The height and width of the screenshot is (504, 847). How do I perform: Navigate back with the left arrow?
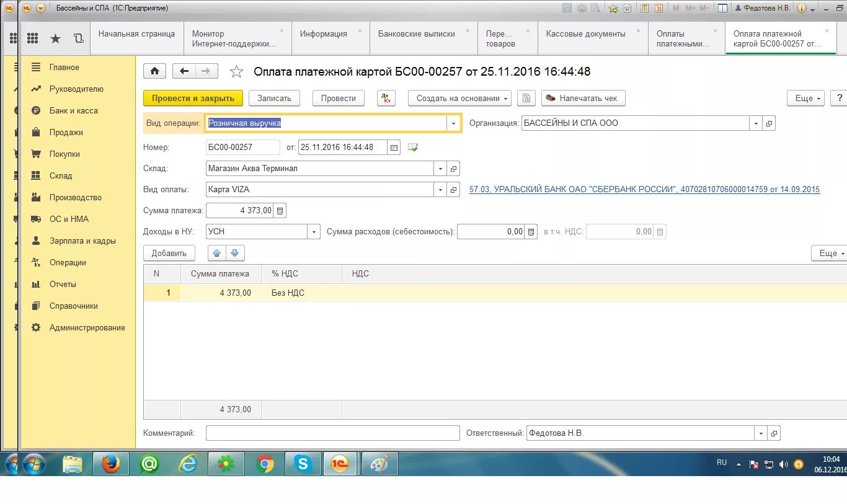coord(184,71)
